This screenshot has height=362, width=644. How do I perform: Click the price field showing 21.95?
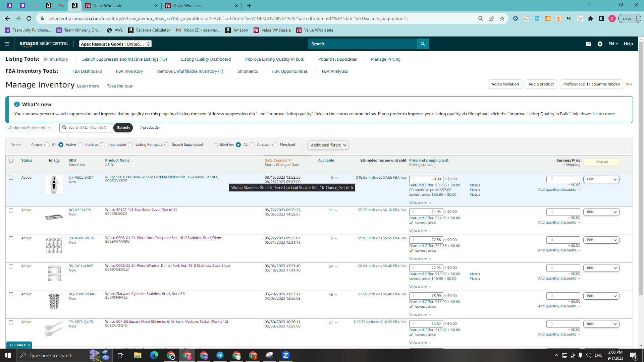426,212
